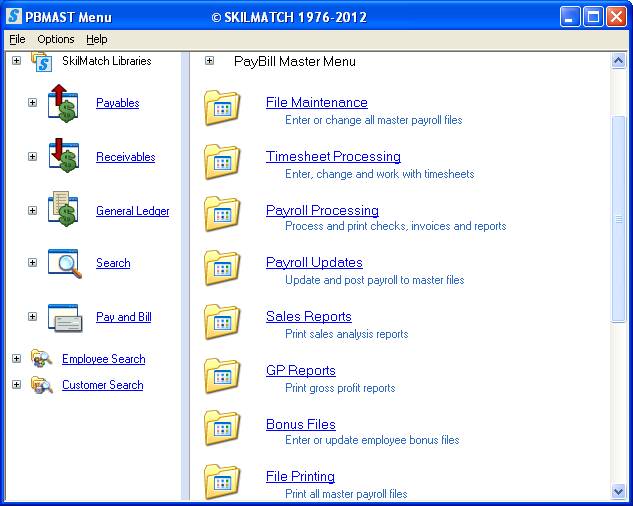Select the Payables link in sidebar

117,103
